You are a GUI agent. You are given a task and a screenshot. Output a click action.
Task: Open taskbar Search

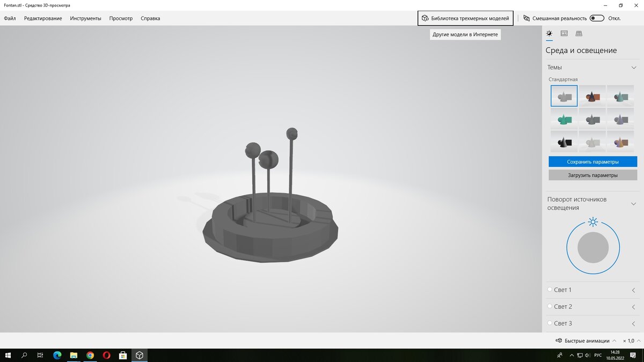click(24, 355)
